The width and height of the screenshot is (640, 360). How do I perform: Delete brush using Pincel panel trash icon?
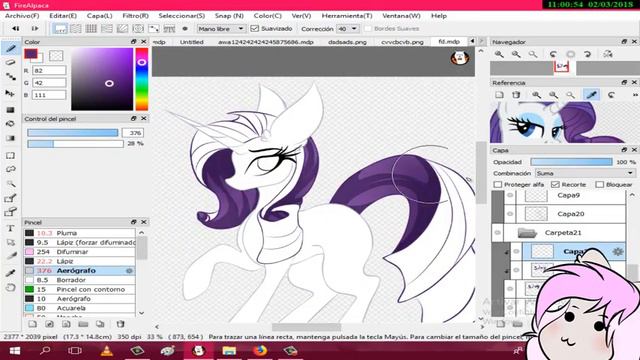pos(120,324)
